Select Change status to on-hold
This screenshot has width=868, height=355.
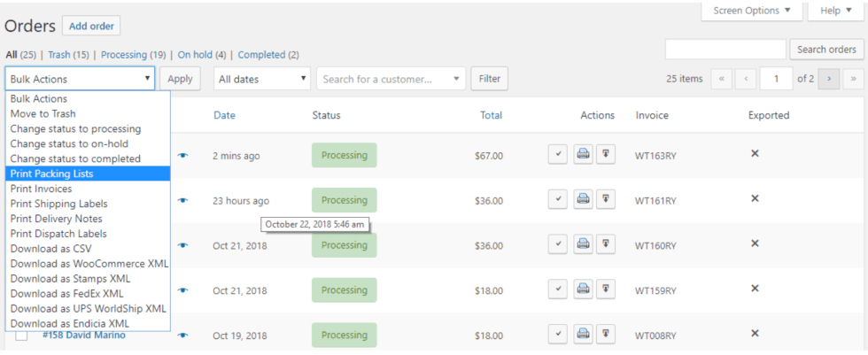(x=88, y=143)
